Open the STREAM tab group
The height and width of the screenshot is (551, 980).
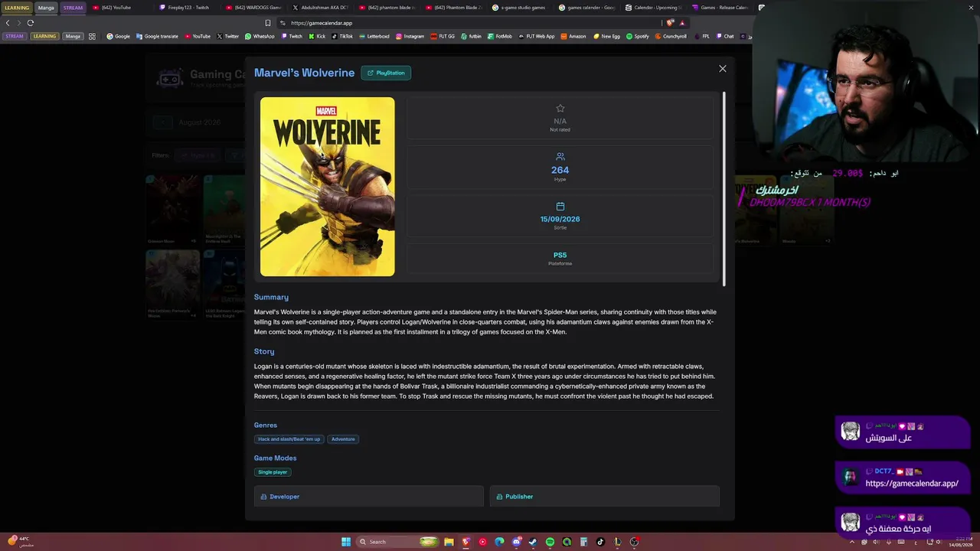point(73,8)
